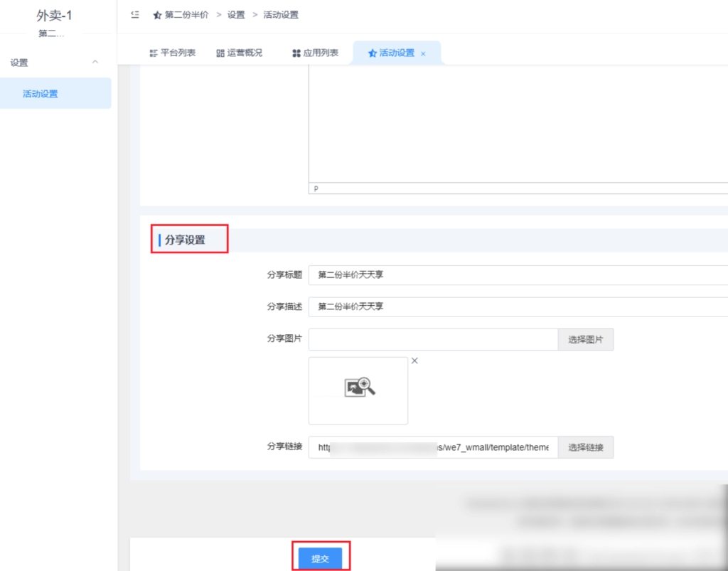This screenshot has width=728, height=571.
Task: Open the 设置 breadcrumb link
Action: click(235, 14)
